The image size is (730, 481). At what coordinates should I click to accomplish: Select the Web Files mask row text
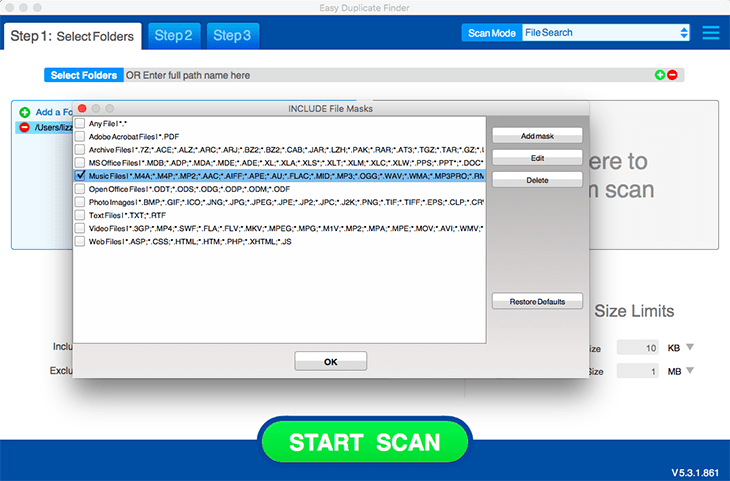(190, 242)
